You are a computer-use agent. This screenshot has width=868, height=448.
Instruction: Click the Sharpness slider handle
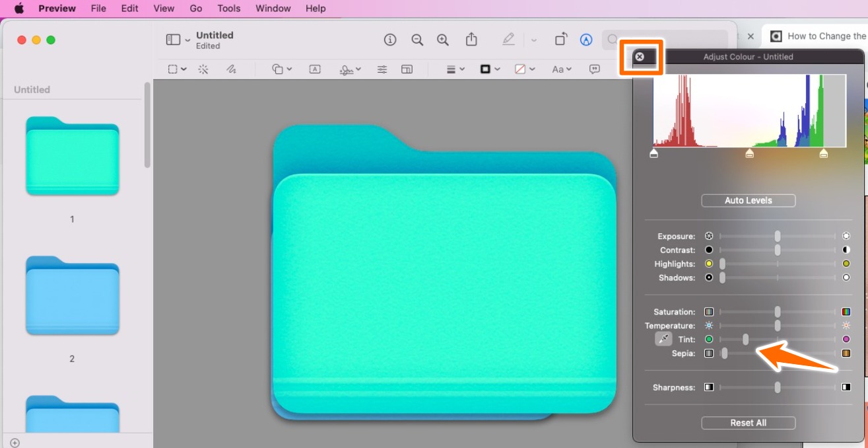coord(778,387)
